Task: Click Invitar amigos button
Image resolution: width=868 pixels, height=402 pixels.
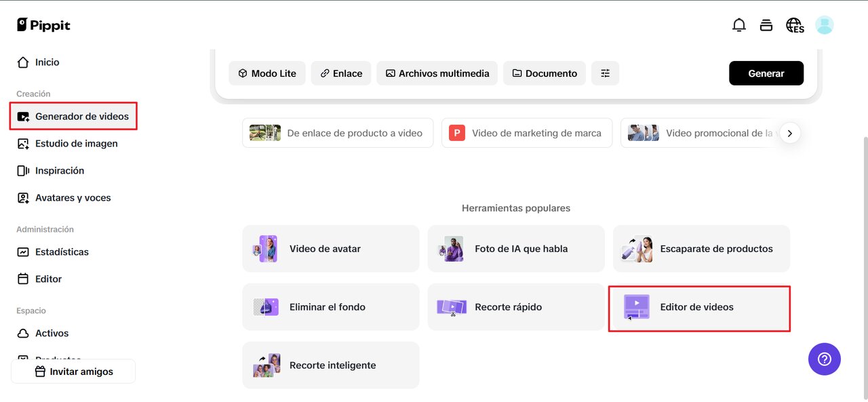Action: point(73,371)
